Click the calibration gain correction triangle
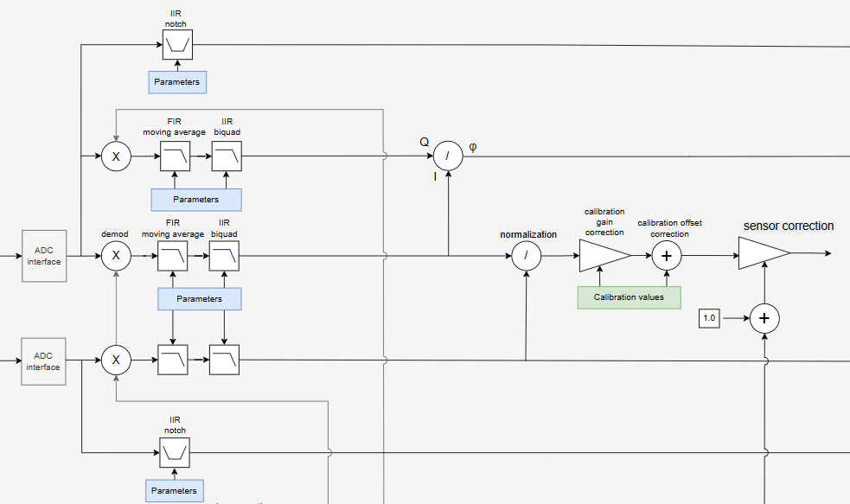 [602, 256]
